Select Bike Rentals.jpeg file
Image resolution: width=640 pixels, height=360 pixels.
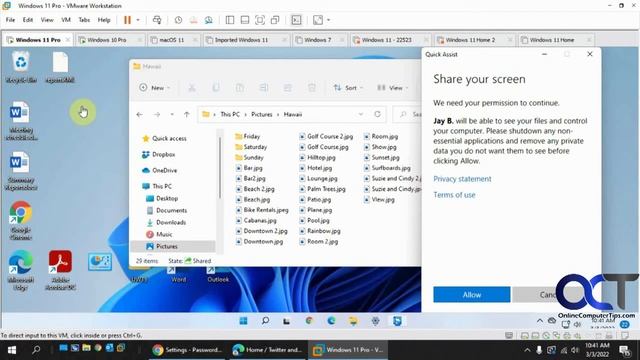pos(262,210)
